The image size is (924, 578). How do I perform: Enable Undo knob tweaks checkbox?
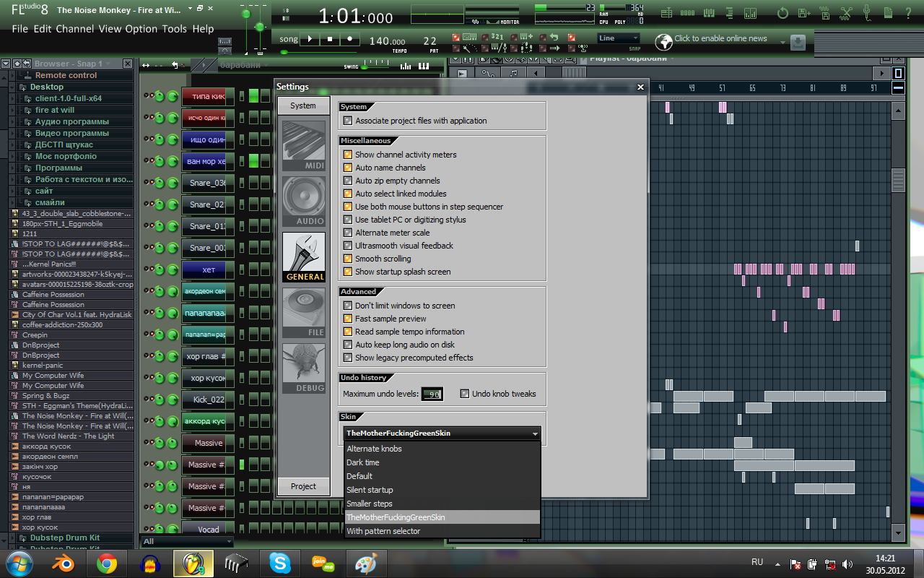[x=465, y=394]
